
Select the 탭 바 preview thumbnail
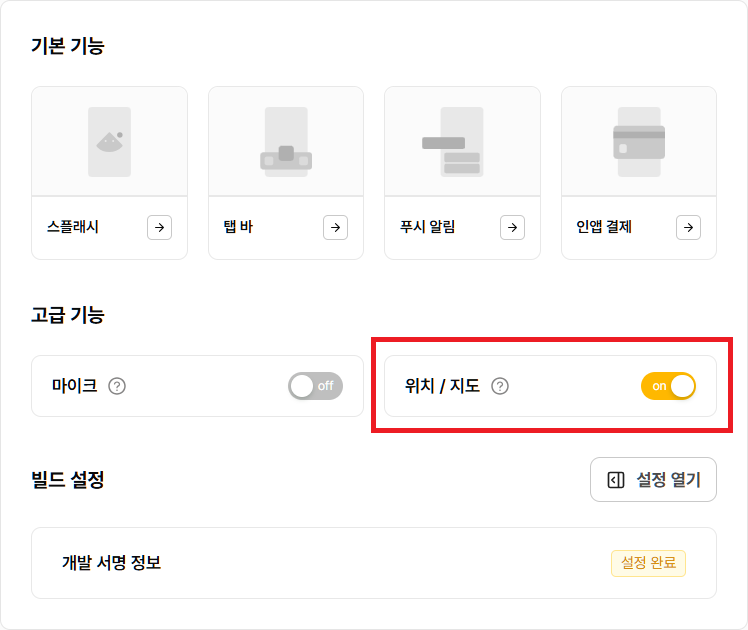tap(286, 141)
